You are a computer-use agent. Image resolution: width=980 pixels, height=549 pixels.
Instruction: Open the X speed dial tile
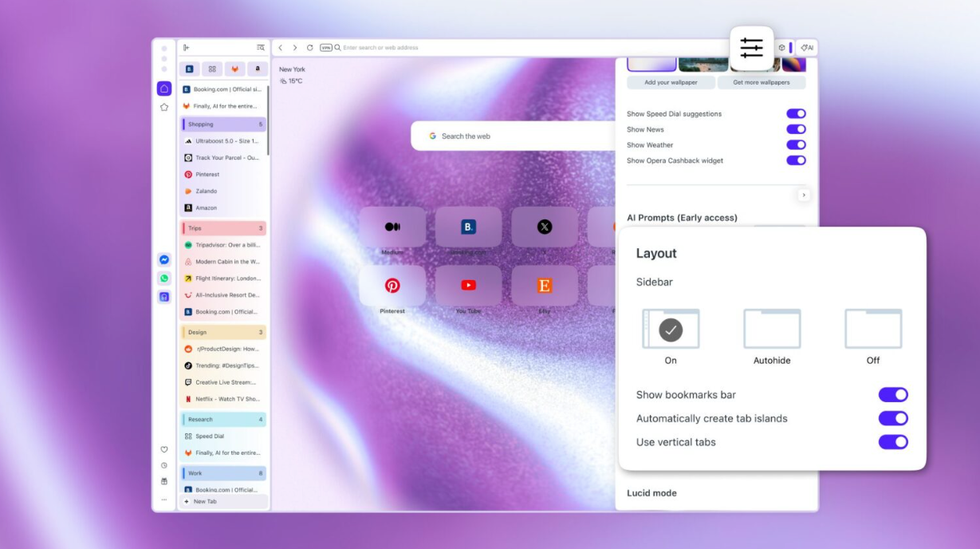pos(545,227)
